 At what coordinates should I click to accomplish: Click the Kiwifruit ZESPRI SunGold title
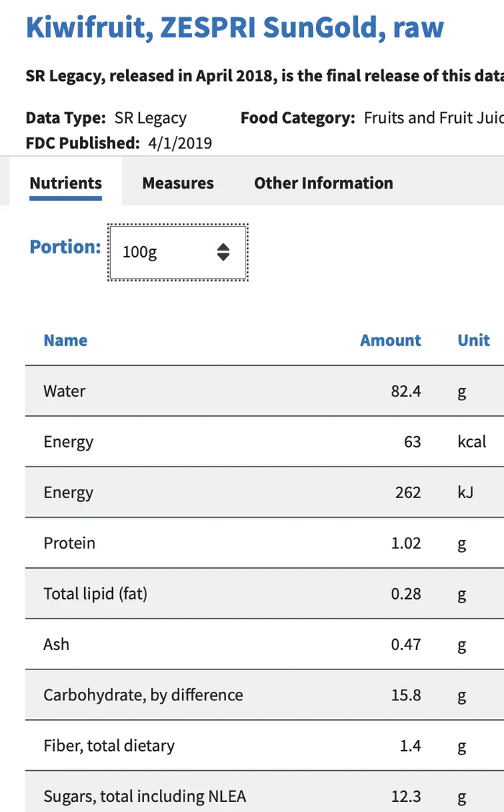[235, 27]
